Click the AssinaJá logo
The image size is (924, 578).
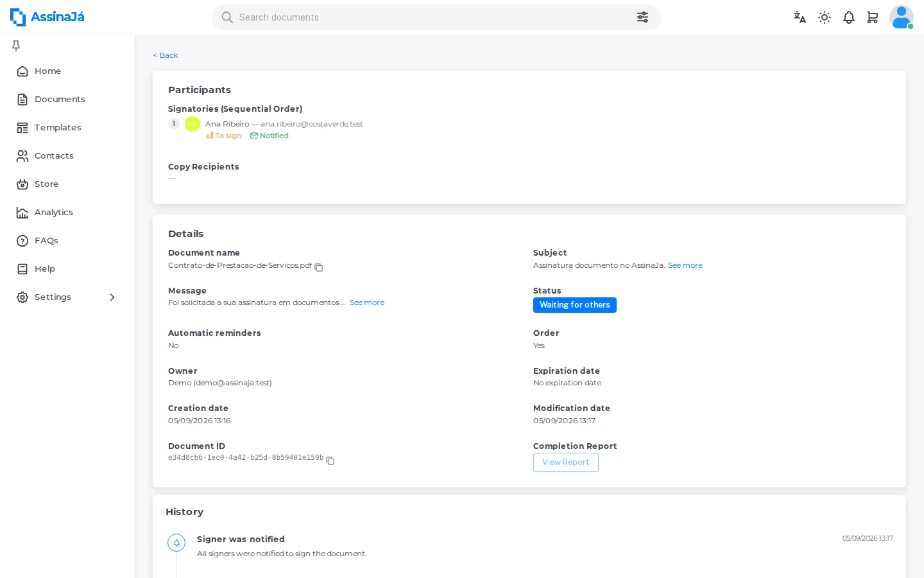47,17
